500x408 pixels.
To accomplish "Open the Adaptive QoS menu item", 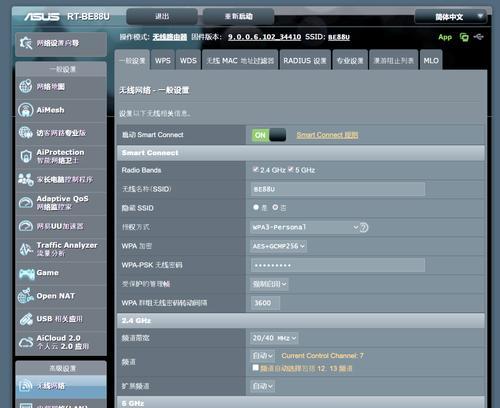I will [61, 203].
